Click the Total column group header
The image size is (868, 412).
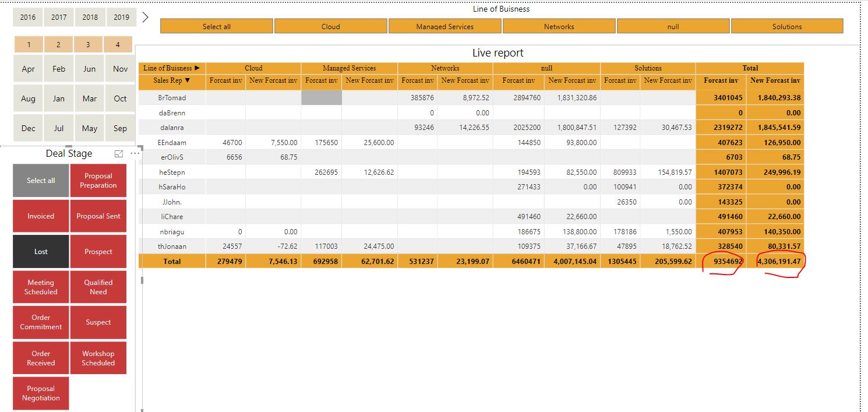point(750,68)
